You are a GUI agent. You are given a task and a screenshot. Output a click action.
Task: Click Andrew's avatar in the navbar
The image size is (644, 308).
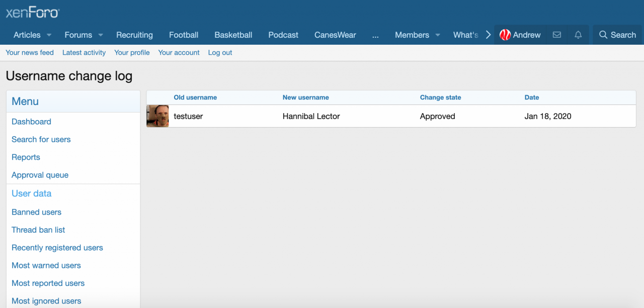tap(505, 35)
